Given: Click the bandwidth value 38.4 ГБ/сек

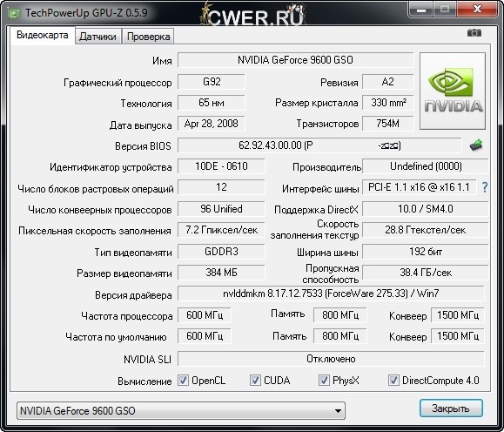Looking at the screenshot, I should click(426, 273).
